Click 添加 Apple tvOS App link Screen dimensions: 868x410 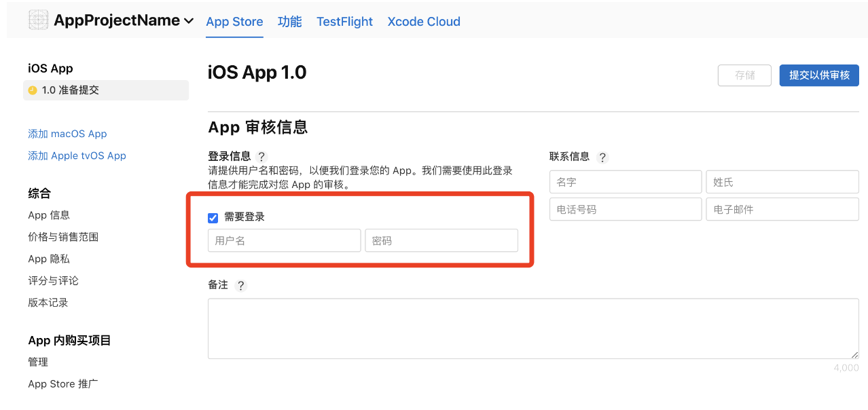pos(77,155)
